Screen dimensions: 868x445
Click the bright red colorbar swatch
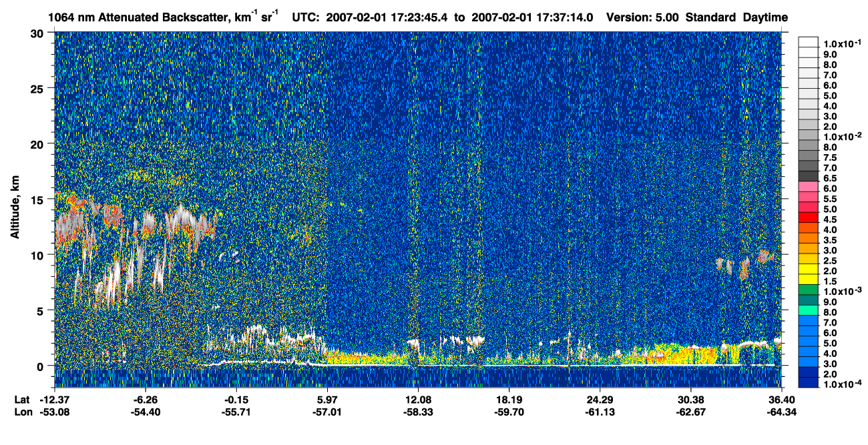[809, 217]
